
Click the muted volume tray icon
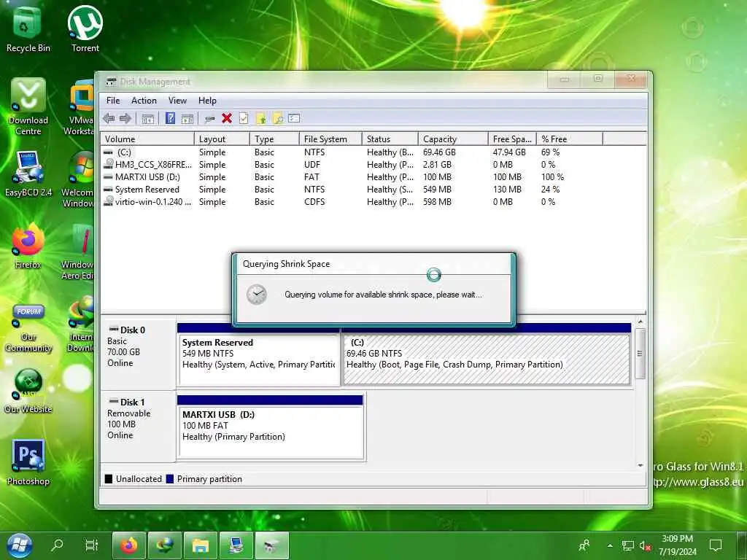coord(645,545)
